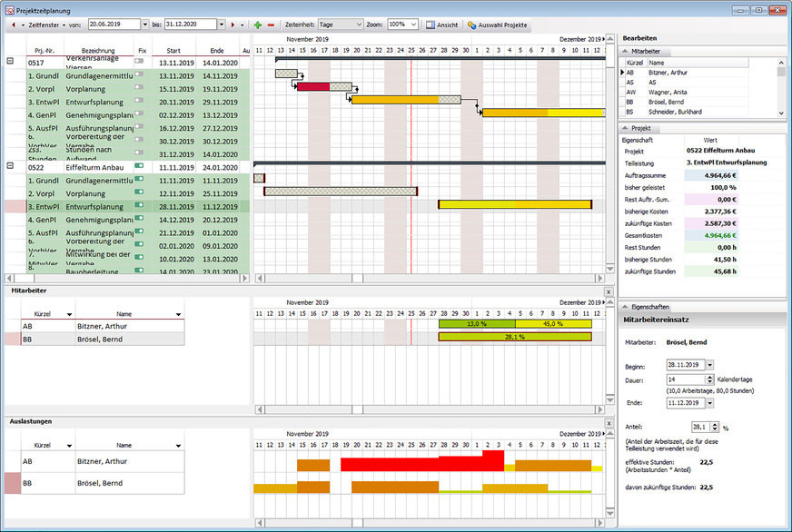Open Name filter dropdown in Mitarbeiter panel
The width and height of the screenshot is (792, 532).
click(178, 314)
